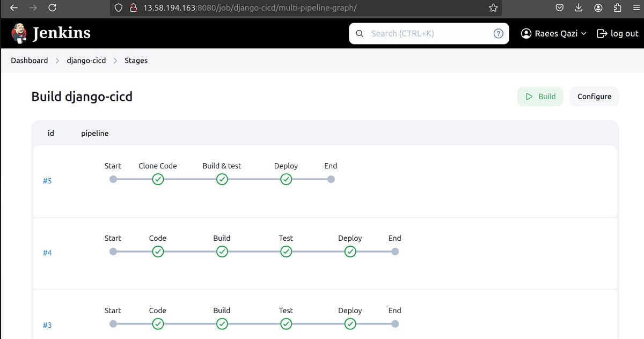Select the Deploy stage checkmark in build #4
This screenshot has width=644, height=339.
[x=350, y=252]
